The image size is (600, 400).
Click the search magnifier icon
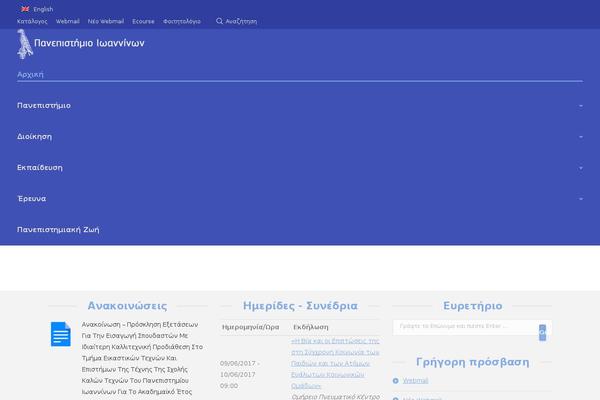[x=219, y=21]
